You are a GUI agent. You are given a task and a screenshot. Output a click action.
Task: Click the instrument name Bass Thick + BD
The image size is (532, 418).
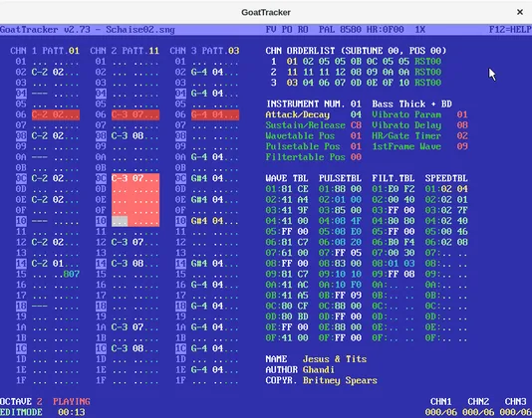(x=411, y=104)
